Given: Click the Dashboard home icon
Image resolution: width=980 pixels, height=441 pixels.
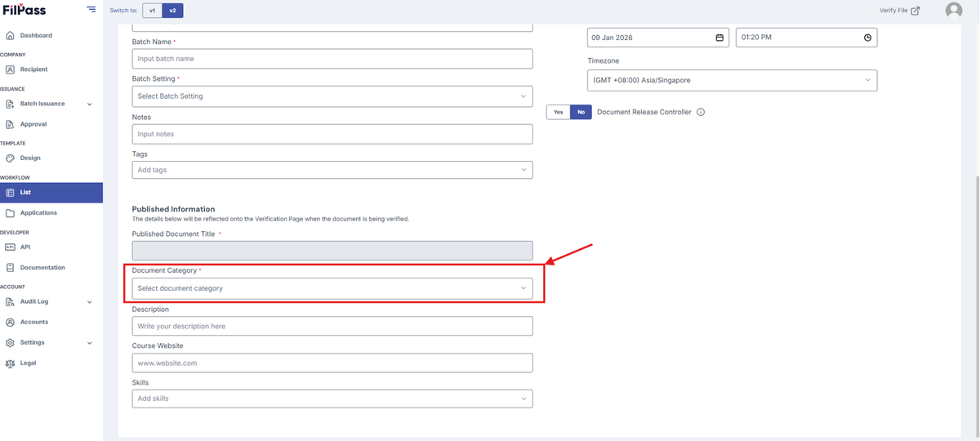Looking at the screenshot, I should click(x=11, y=36).
